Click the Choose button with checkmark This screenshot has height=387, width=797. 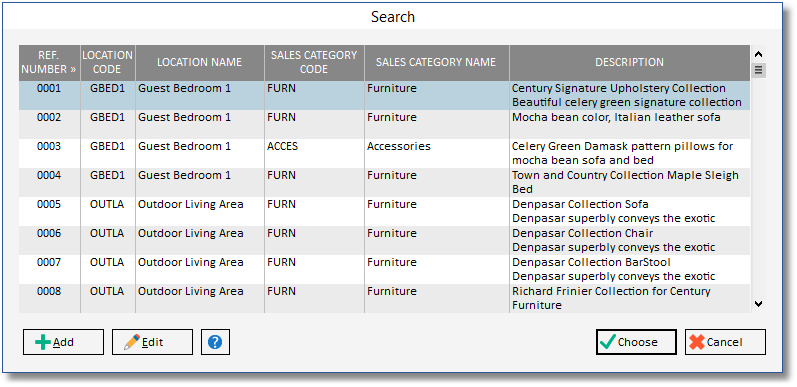point(636,342)
